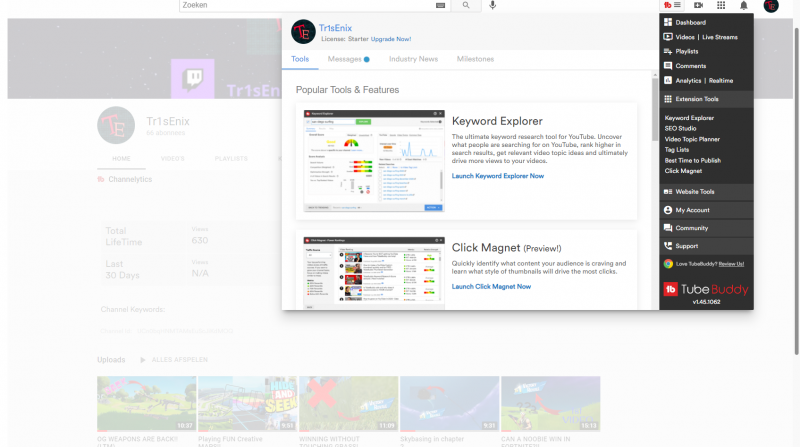Viewport: 800px width, 447px height.
Task: Open the YouTube apps grid icon
Action: coord(721,6)
